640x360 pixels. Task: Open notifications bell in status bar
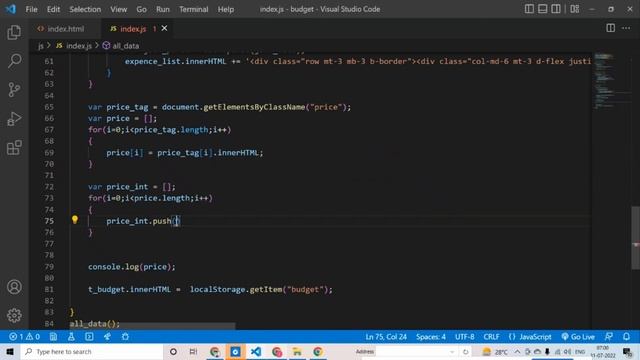coord(626,337)
